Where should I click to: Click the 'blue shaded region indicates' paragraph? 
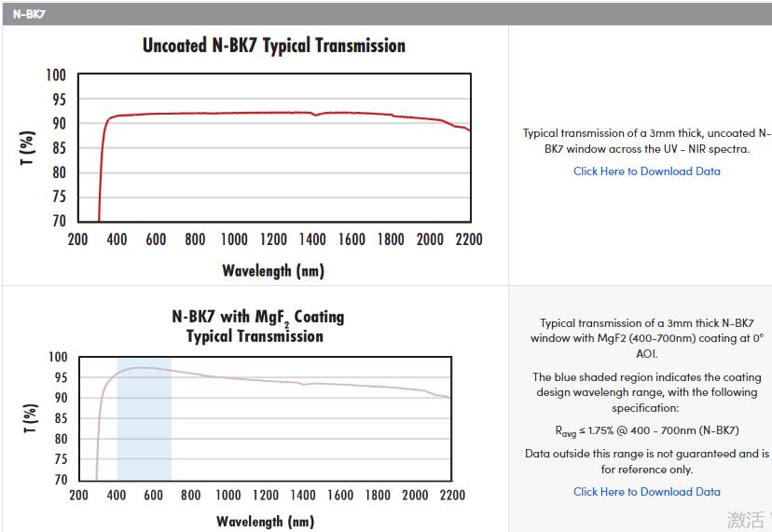[646, 392]
